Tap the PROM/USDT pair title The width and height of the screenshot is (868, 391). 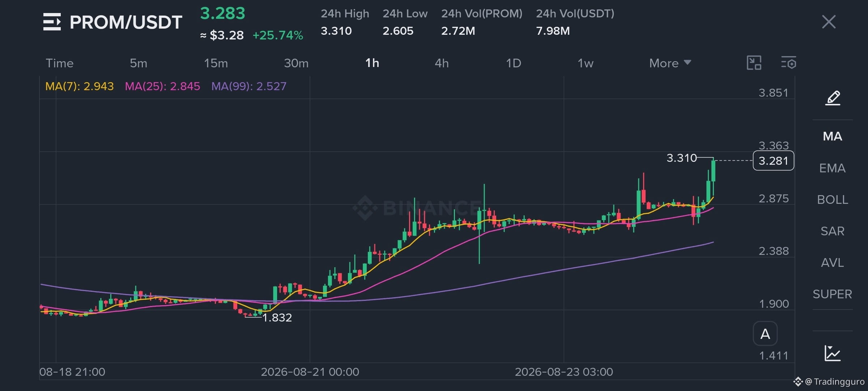click(126, 22)
